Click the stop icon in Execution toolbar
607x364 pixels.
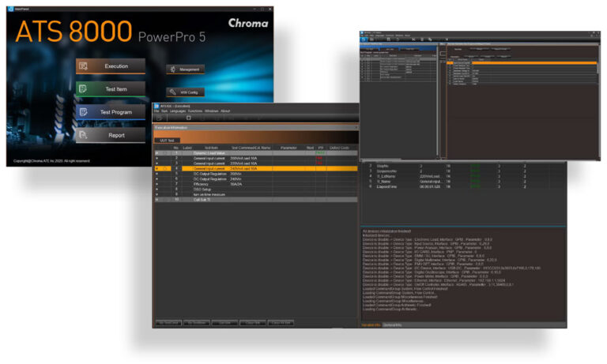pos(189,118)
